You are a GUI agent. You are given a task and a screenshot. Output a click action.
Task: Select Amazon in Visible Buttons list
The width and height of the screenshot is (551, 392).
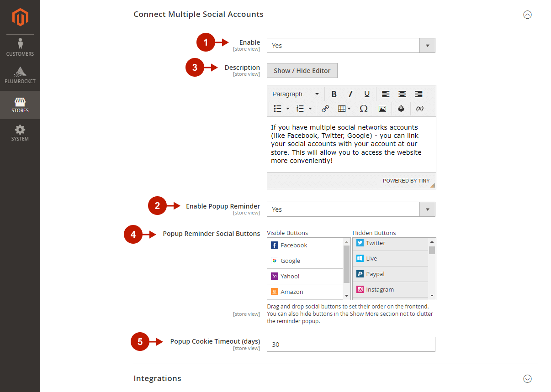click(x=305, y=292)
